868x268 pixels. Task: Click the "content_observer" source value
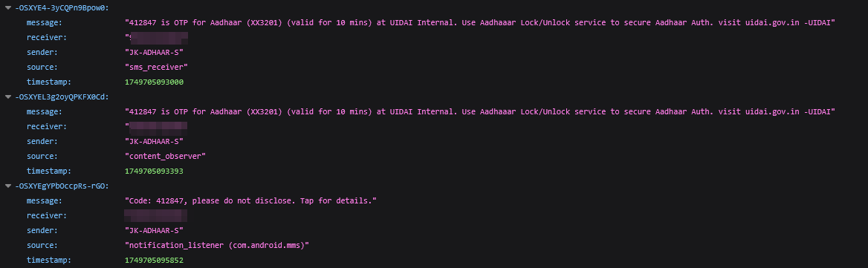click(x=165, y=156)
